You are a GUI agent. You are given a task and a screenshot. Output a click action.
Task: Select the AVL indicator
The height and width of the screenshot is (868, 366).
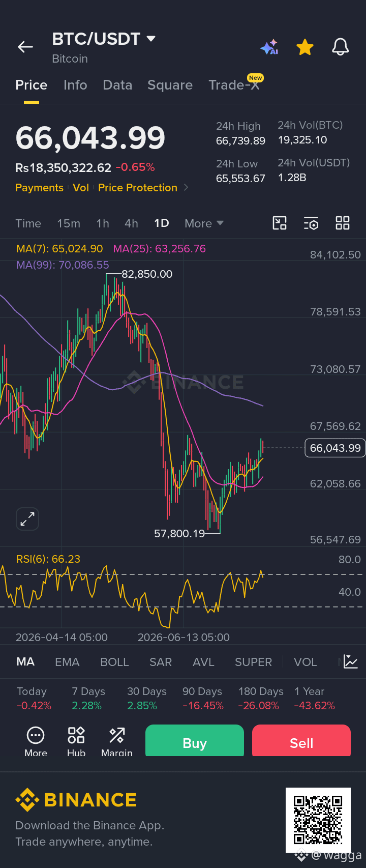[x=203, y=662]
